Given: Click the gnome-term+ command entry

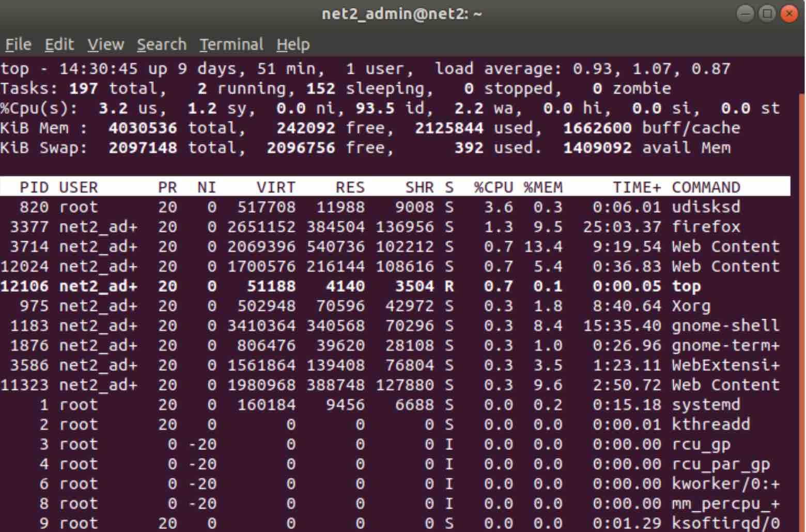Looking at the screenshot, I should tap(725, 345).
